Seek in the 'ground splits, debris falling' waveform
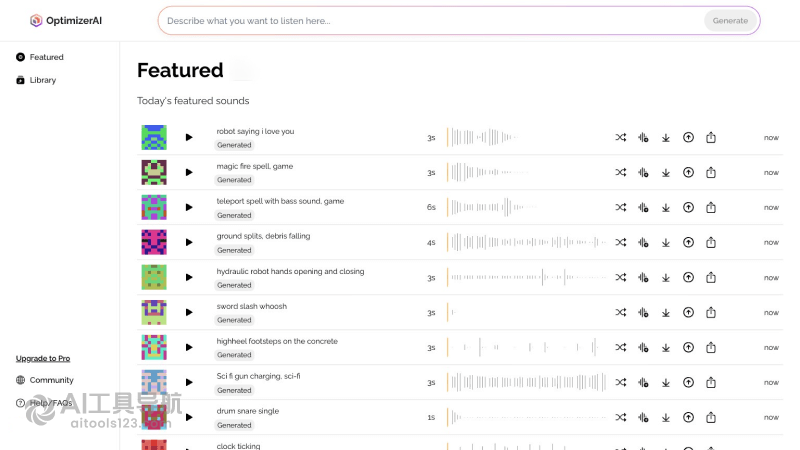This screenshot has height=450, width=800. (x=527, y=242)
